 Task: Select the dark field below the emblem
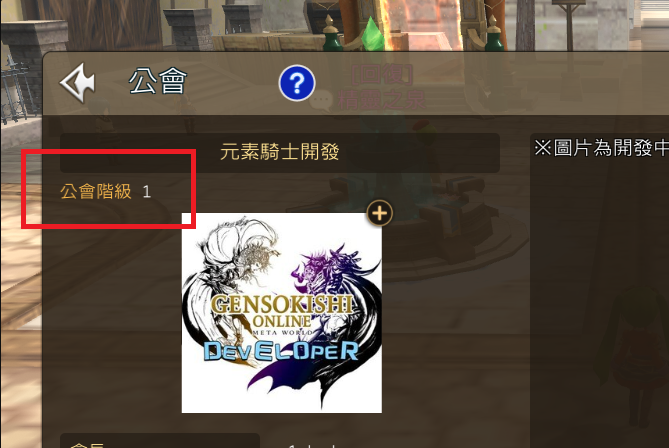(x=160, y=440)
